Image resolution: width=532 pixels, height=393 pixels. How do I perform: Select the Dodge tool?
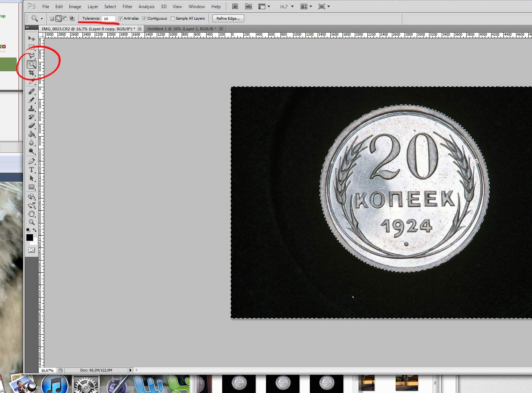point(32,151)
